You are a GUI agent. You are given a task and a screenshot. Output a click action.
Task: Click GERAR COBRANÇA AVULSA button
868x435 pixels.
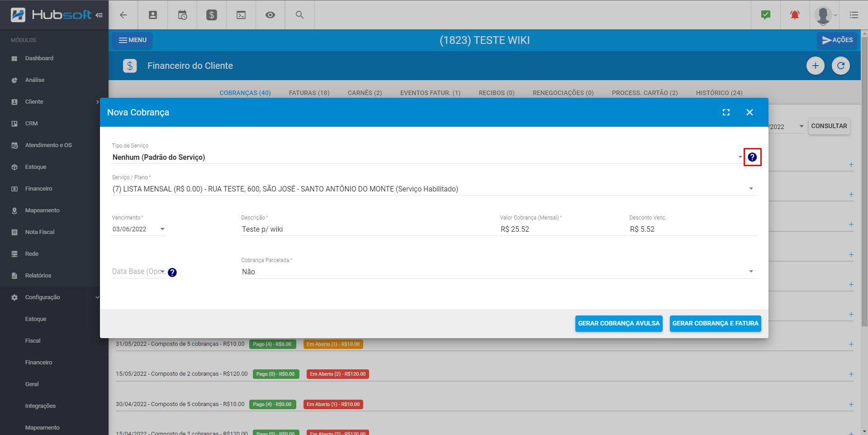[619, 324]
